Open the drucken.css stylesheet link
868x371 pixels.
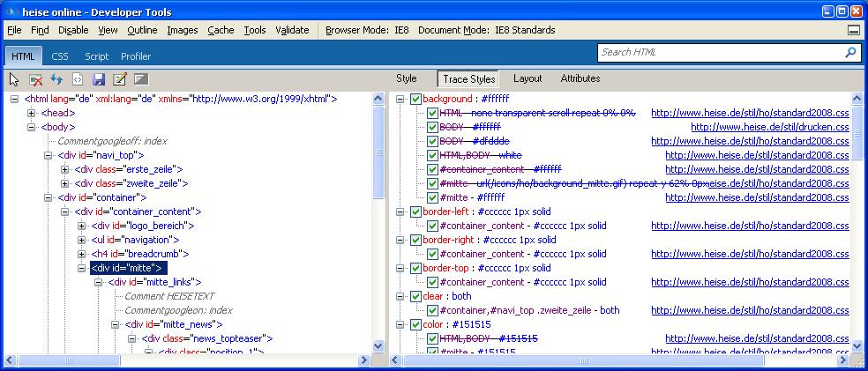click(x=769, y=128)
